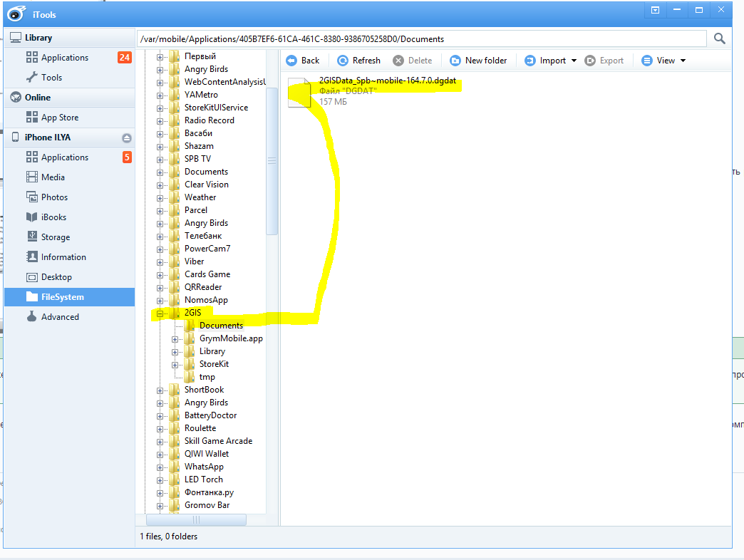Click the Import toolbar button
744x560 pixels.
click(x=544, y=61)
